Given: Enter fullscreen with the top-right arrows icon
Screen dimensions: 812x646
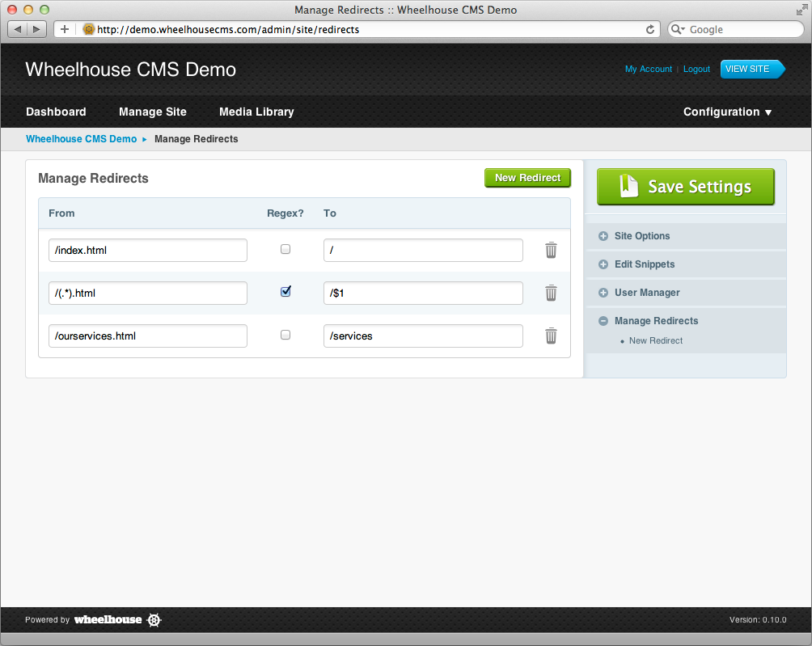Looking at the screenshot, I should (x=802, y=10).
